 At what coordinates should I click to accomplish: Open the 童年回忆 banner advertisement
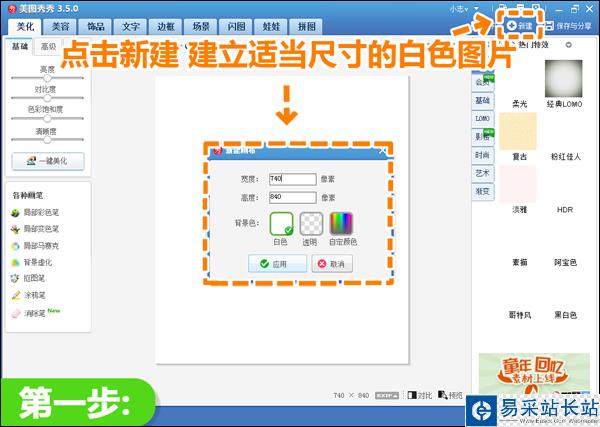(534, 373)
